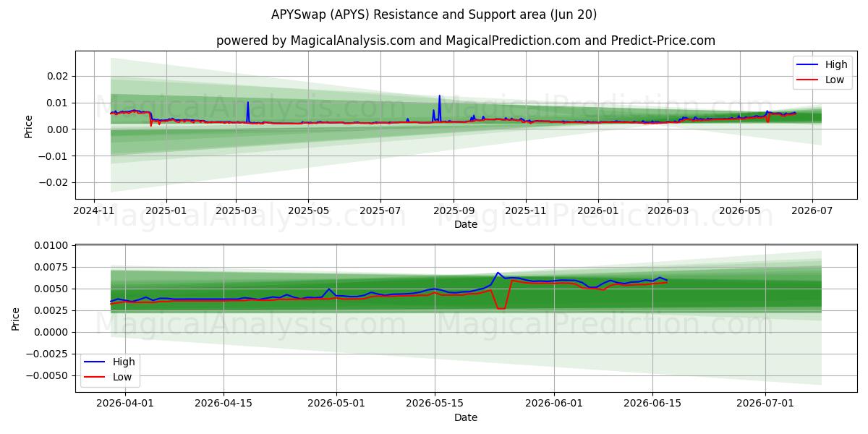Click 'High' in the bottom chart legend

click(x=124, y=362)
